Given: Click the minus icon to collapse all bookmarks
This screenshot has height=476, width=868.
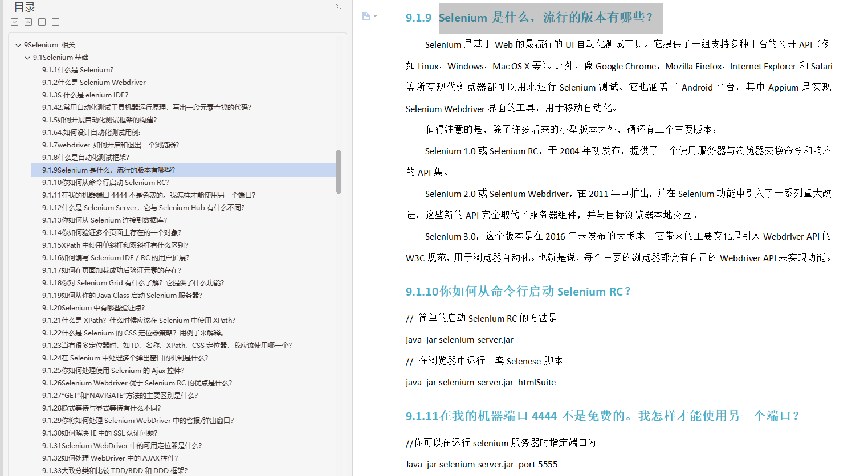Looking at the screenshot, I should (55, 22).
